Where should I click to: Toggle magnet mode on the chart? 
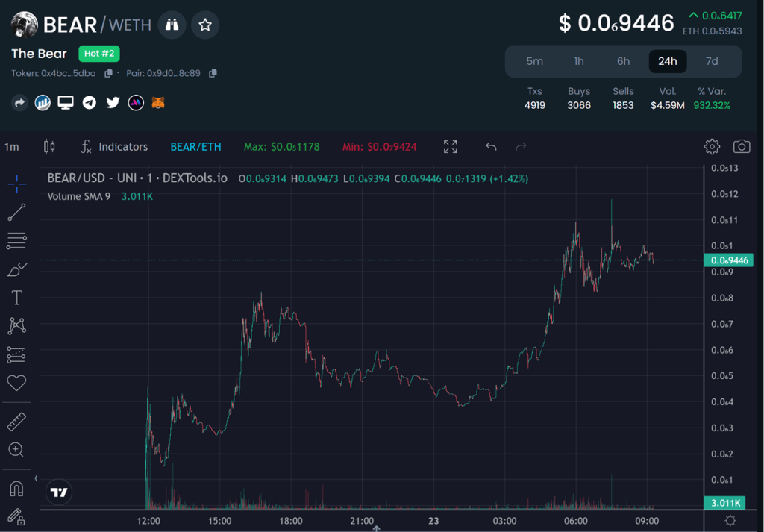point(16,489)
